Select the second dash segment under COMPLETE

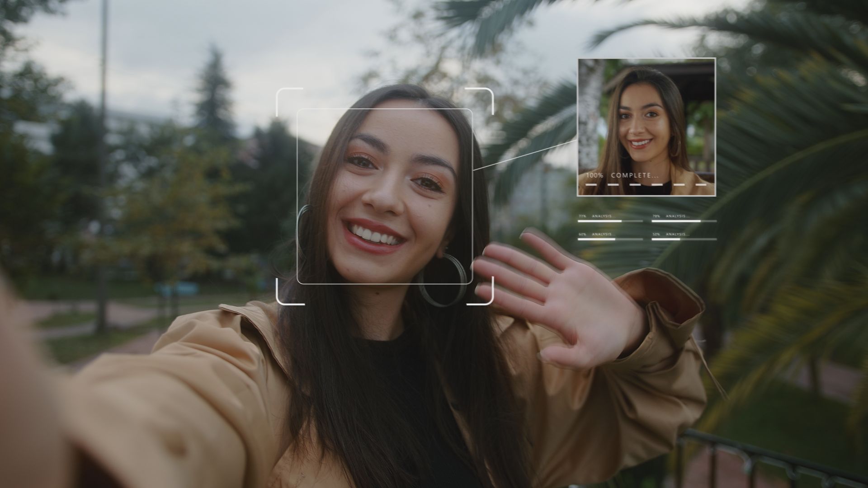tap(613, 185)
